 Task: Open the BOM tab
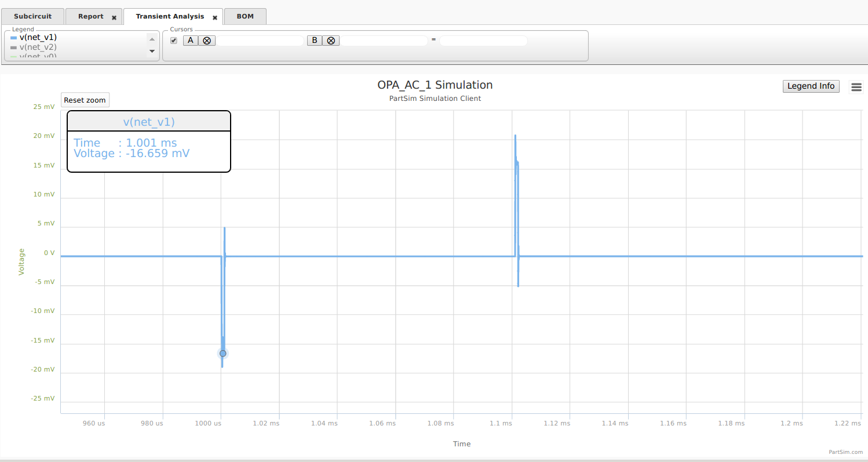tap(245, 16)
